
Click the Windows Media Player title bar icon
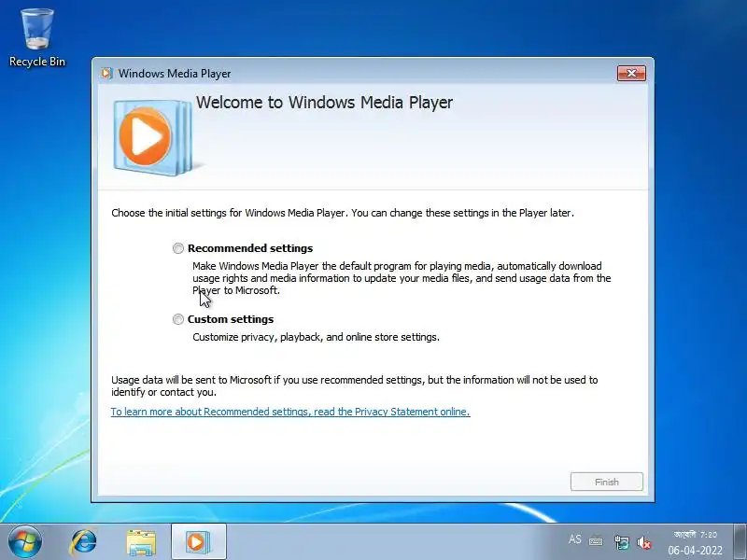pos(106,74)
